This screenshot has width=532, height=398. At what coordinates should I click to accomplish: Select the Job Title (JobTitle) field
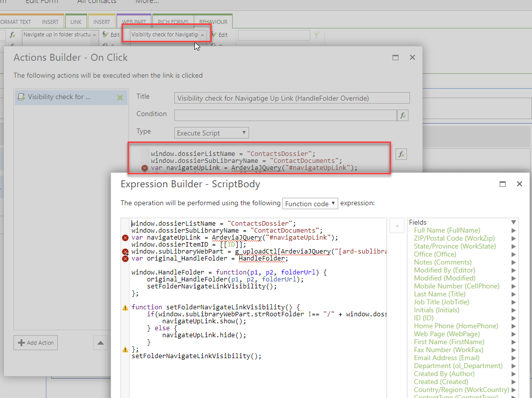coord(441,302)
